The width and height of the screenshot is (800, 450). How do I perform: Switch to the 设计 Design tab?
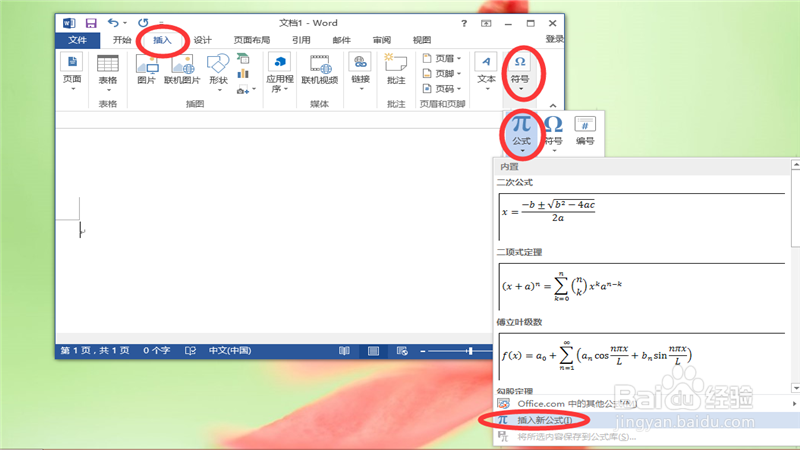point(203,40)
